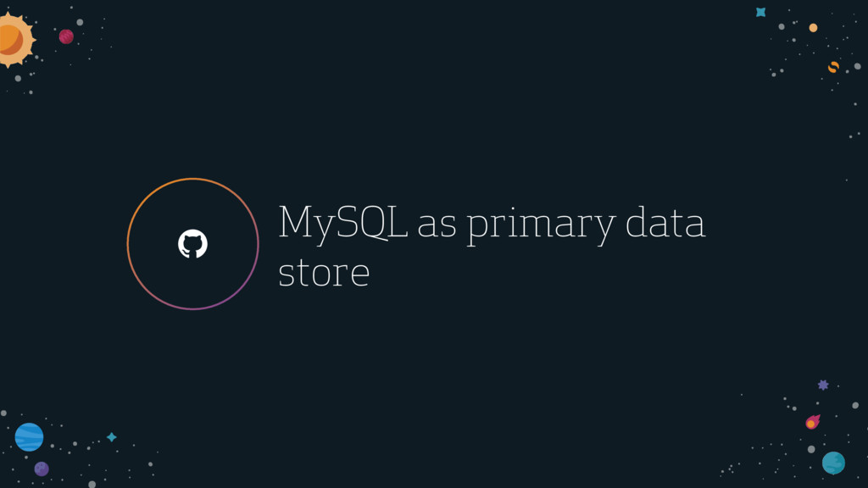The height and width of the screenshot is (488, 868).
Task: Click the red comet with orange core
Action: coord(813,422)
